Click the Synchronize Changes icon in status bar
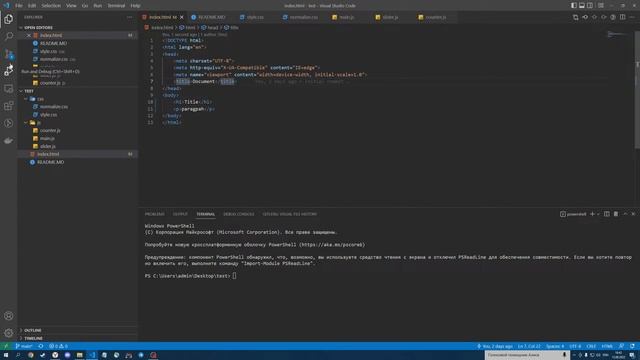 tap(41, 346)
